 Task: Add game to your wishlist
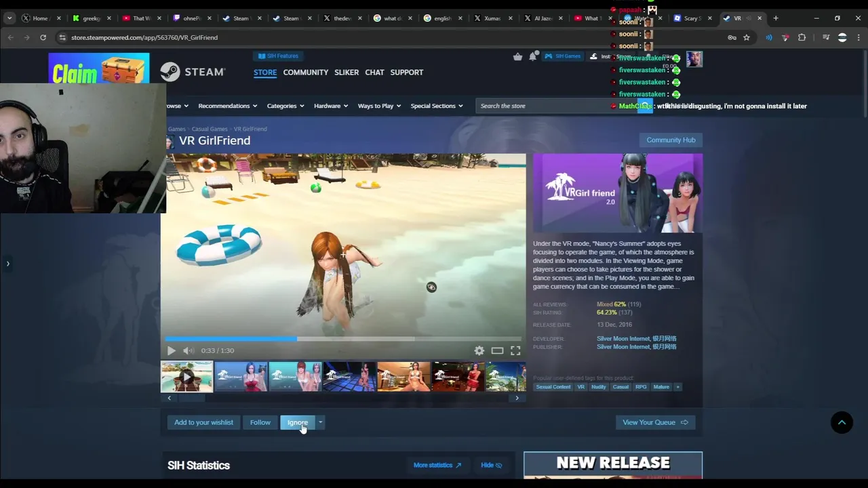(x=203, y=422)
